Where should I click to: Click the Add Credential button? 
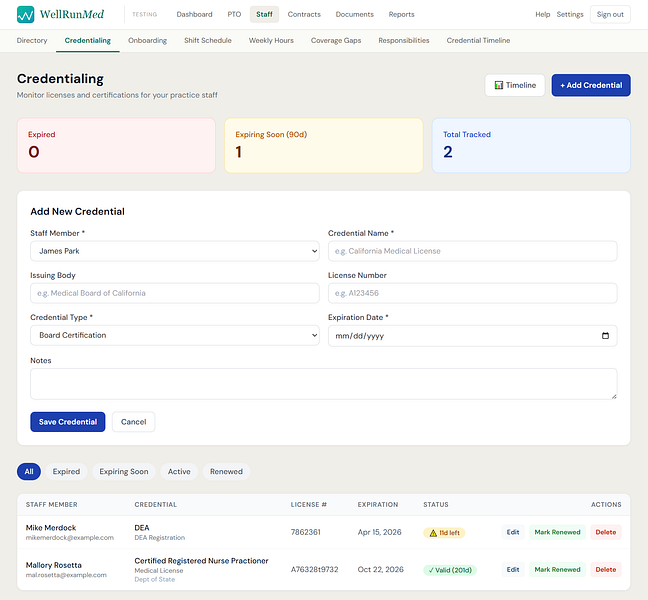pyautogui.click(x=591, y=85)
